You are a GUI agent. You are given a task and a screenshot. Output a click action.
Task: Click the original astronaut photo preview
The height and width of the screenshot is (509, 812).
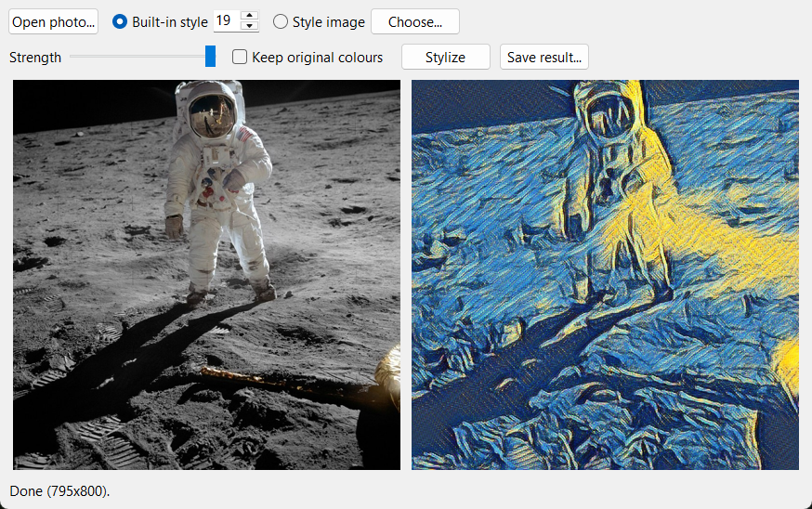(x=206, y=275)
